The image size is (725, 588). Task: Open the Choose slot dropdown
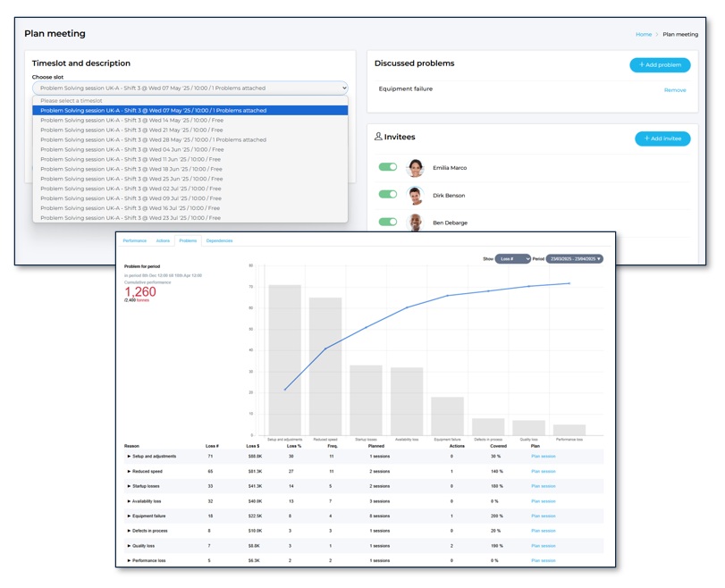pos(190,88)
